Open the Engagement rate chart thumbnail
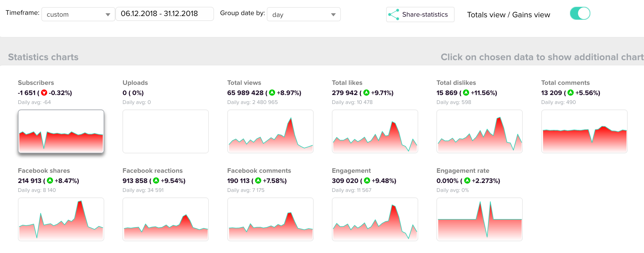This screenshot has height=253, width=644. (480, 219)
